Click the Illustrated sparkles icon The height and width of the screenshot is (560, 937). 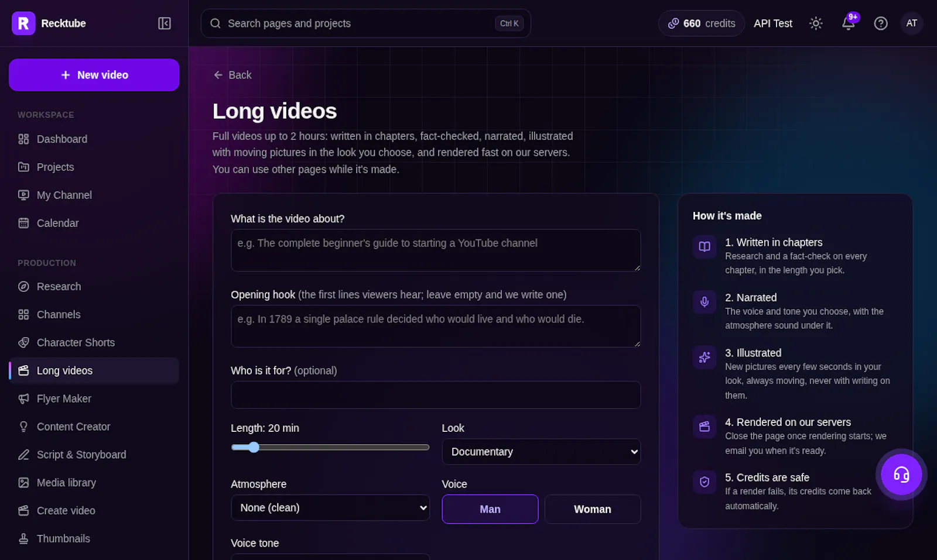[705, 358]
